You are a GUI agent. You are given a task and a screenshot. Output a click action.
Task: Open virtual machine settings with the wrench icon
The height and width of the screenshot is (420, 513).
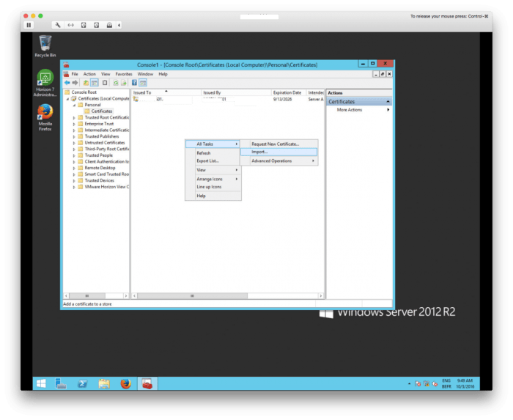(58, 25)
